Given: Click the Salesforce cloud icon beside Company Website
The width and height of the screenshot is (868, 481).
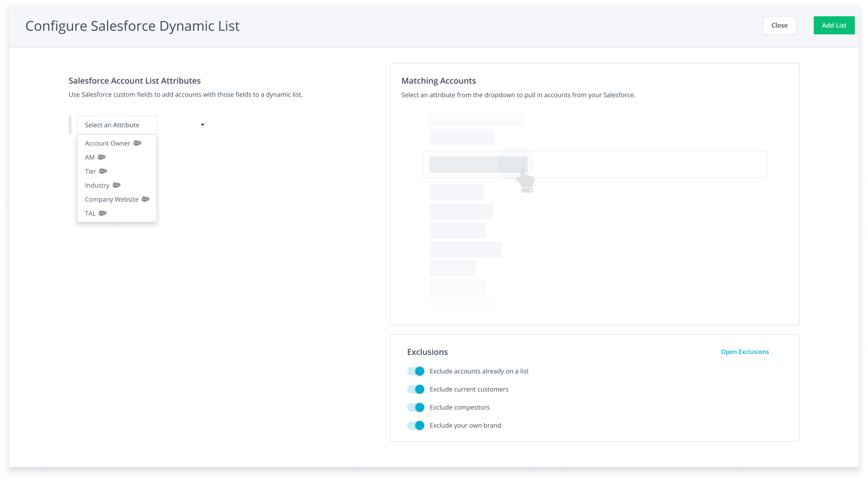Looking at the screenshot, I should (145, 199).
